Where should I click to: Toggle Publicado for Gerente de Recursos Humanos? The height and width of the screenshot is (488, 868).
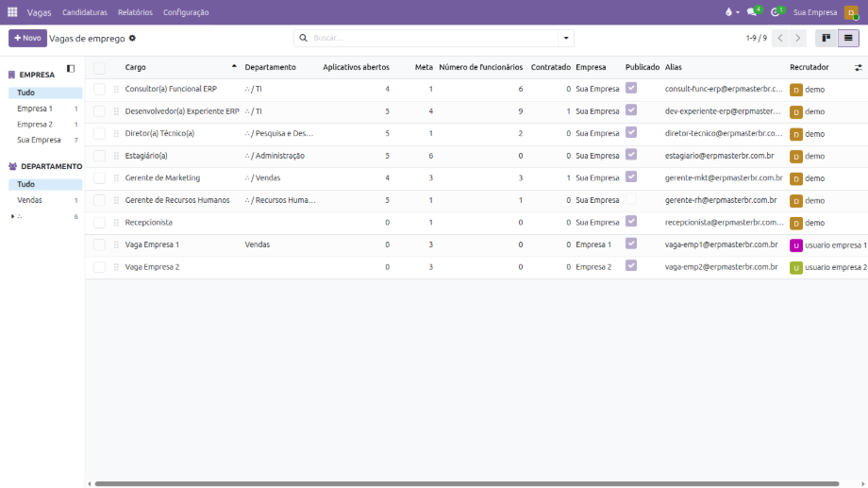[631, 199]
